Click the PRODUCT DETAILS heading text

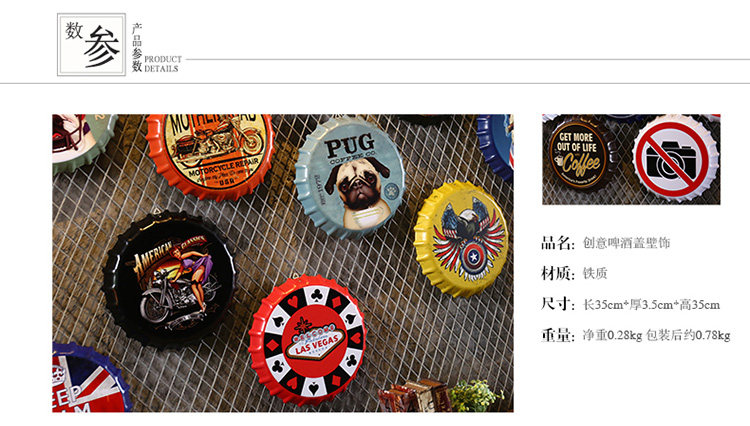[x=163, y=64]
